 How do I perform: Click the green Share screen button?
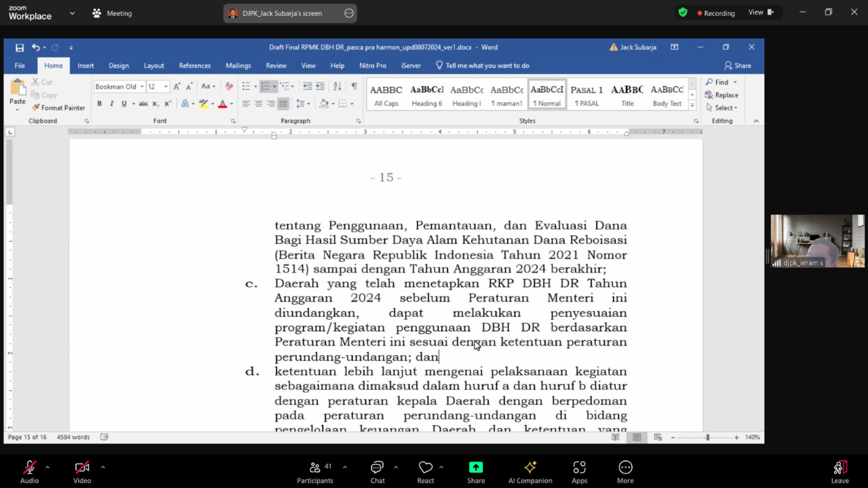coord(476,472)
